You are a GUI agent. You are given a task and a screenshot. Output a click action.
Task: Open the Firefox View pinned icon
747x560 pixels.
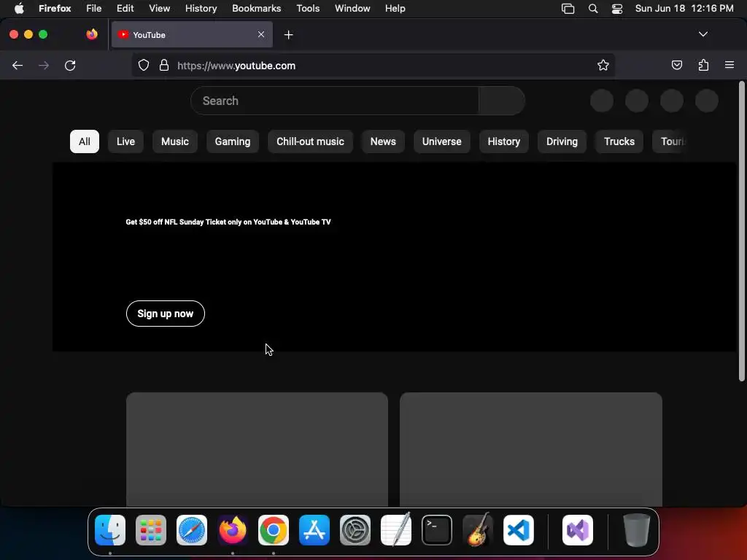91,34
